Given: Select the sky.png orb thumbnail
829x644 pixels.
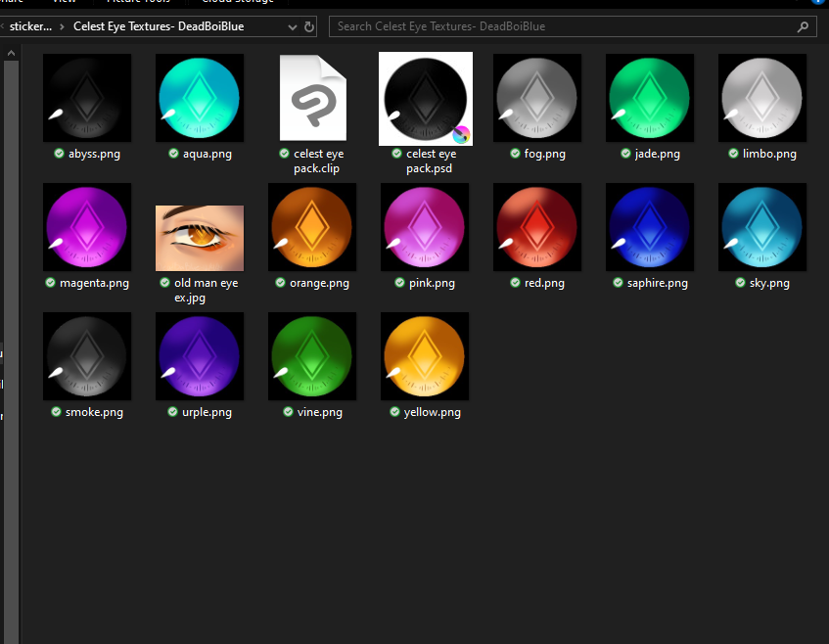Looking at the screenshot, I should [762, 227].
